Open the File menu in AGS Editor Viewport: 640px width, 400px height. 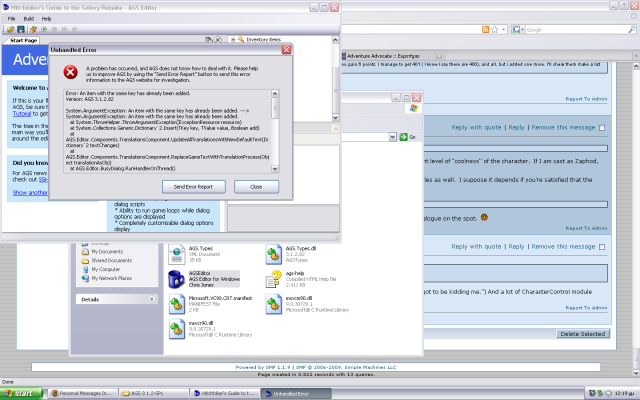pos(11,19)
